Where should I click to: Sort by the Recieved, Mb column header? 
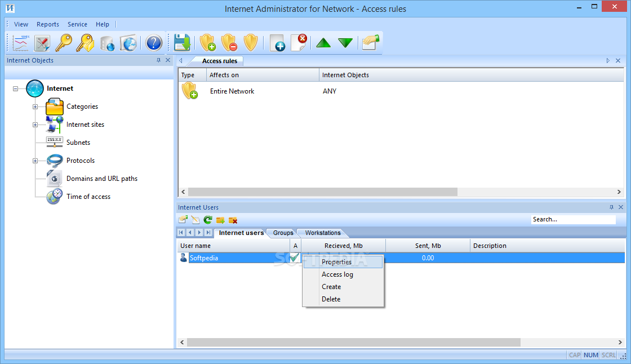coord(344,246)
